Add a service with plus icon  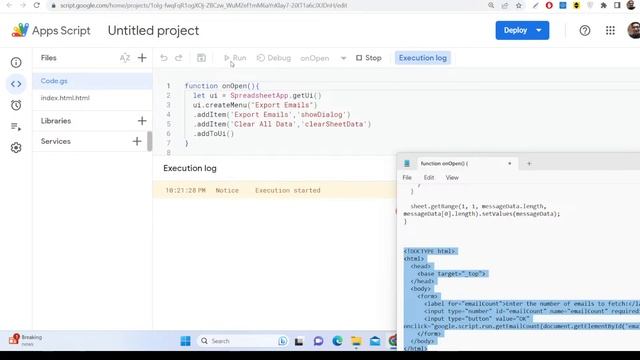tap(137, 141)
